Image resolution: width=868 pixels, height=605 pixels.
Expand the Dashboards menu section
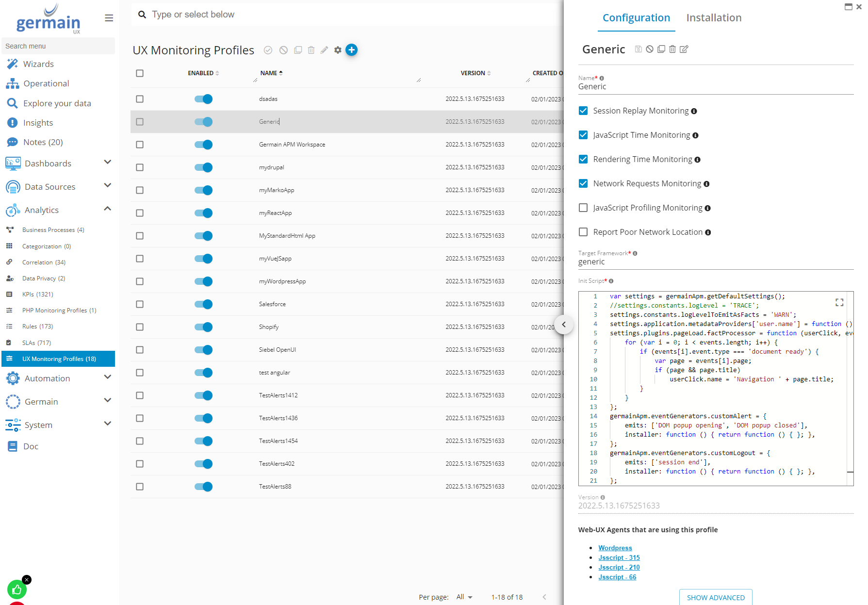(x=108, y=163)
